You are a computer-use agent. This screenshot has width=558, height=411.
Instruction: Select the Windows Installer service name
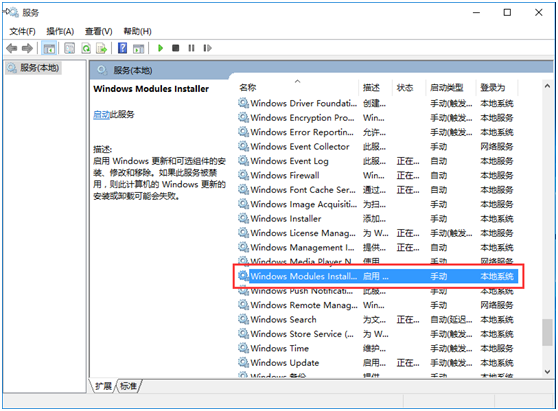point(286,218)
